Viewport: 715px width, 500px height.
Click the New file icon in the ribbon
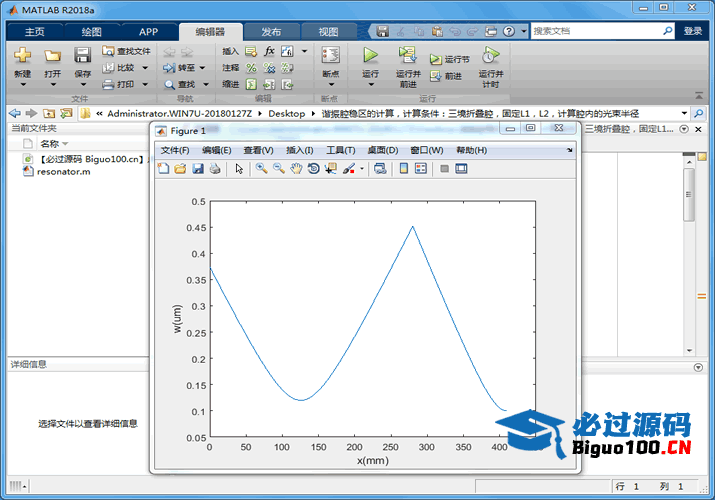point(22,55)
